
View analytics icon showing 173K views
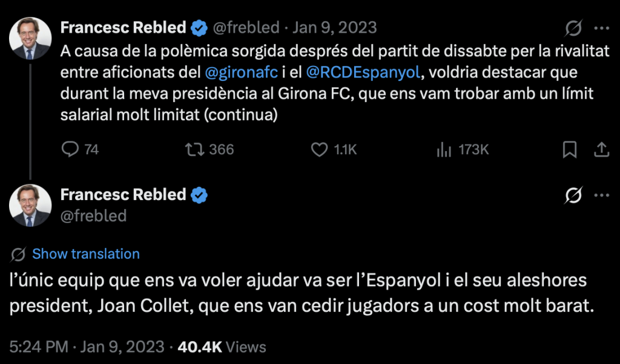click(x=444, y=149)
